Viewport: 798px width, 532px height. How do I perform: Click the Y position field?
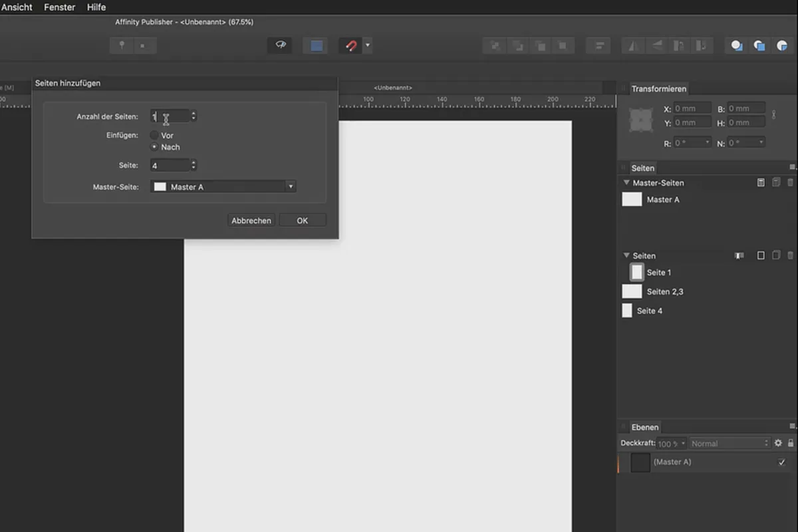coord(692,122)
